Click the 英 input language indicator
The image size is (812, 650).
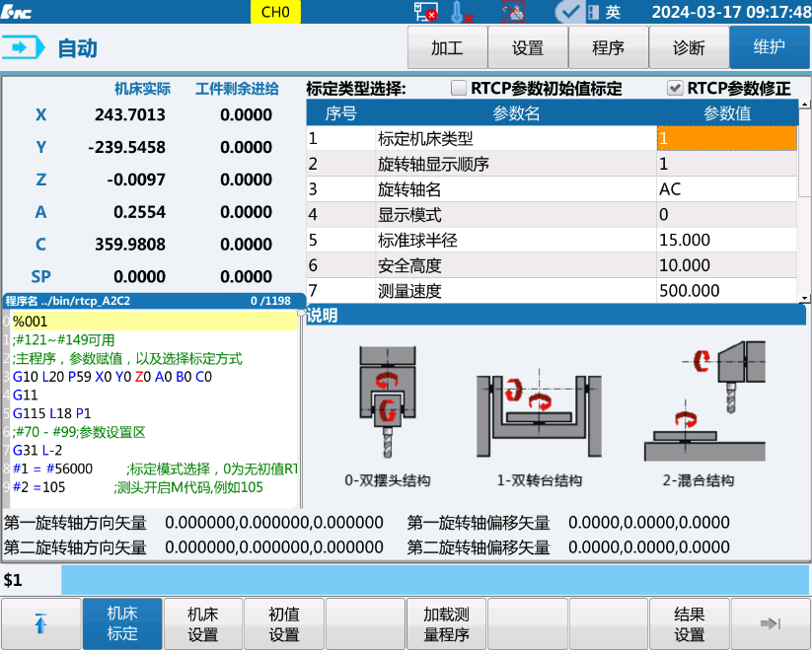click(x=613, y=12)
